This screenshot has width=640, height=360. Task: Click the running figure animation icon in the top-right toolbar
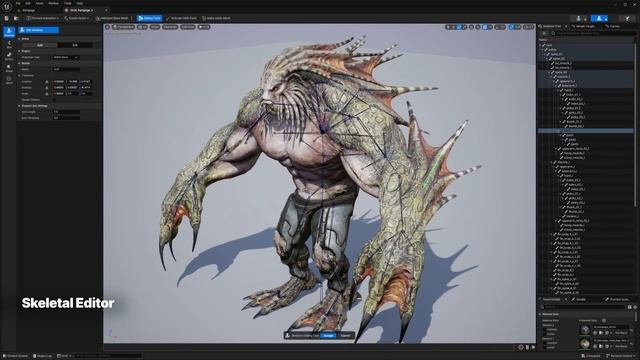[x=628, y=18]
